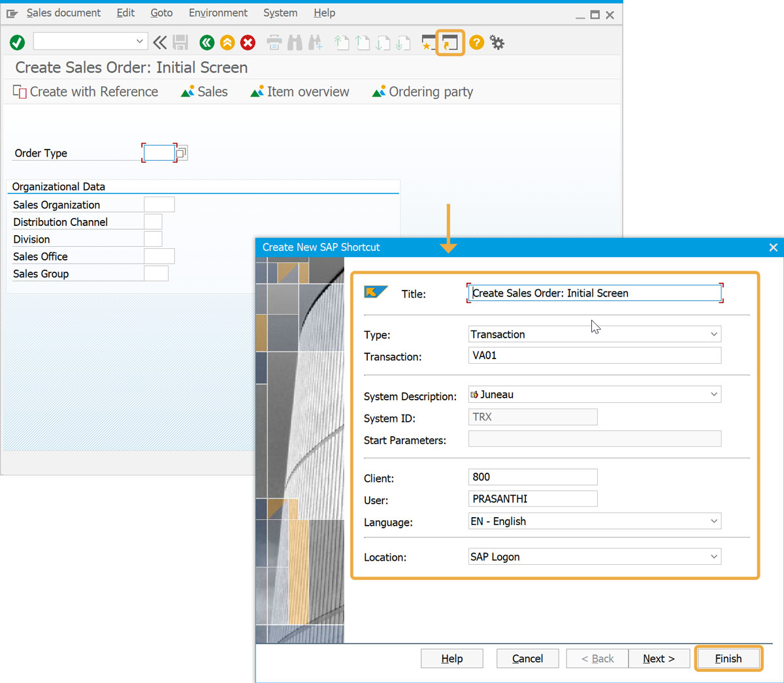Open Customize Local Layout gear icon
The height and width of the screenshot is (683, 784).
pyautogui.click(x=497, y=43)
